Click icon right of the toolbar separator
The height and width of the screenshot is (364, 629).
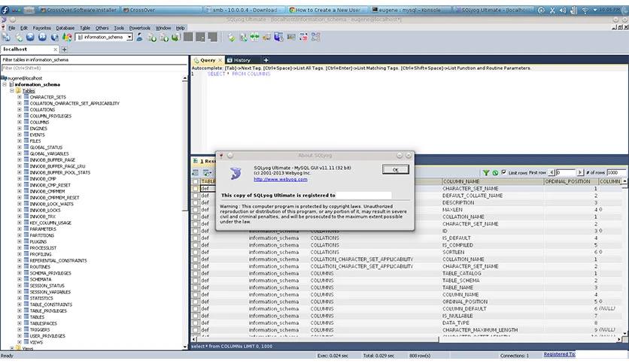[232, 38]
